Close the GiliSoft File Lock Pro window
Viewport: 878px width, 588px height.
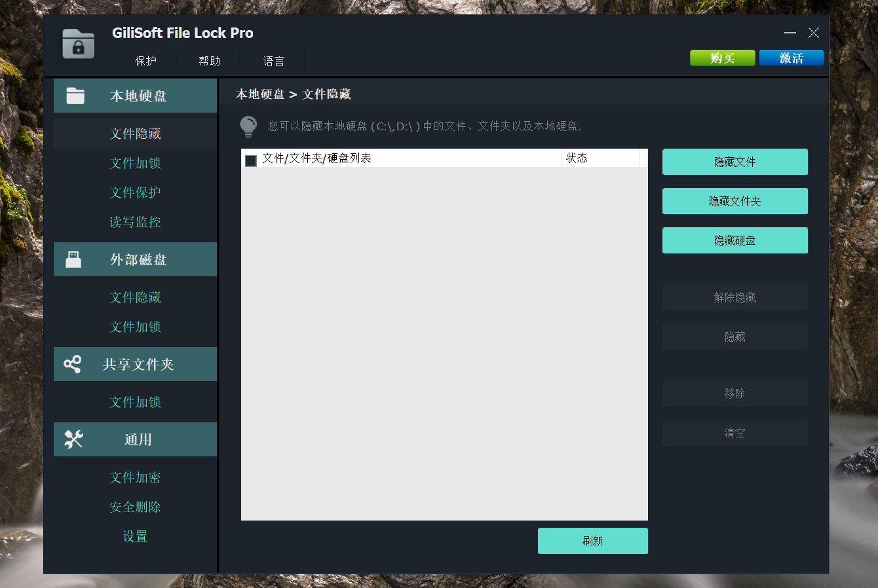coord(814,33)
